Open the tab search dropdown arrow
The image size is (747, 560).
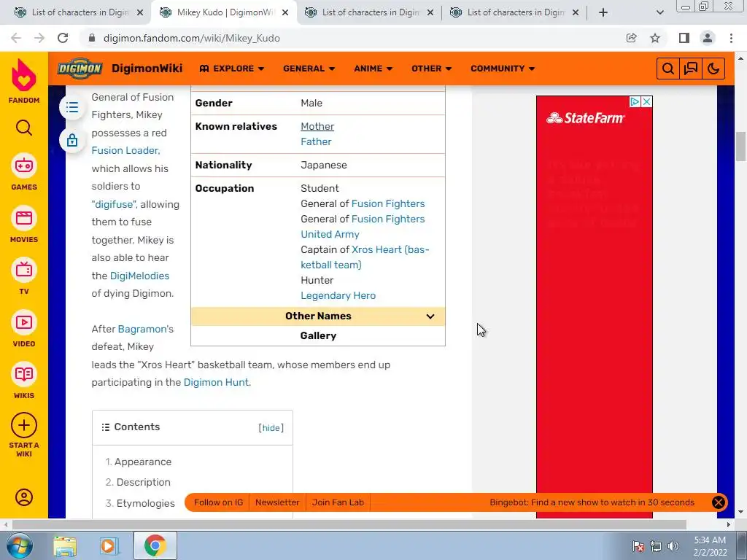coord(659,12)
